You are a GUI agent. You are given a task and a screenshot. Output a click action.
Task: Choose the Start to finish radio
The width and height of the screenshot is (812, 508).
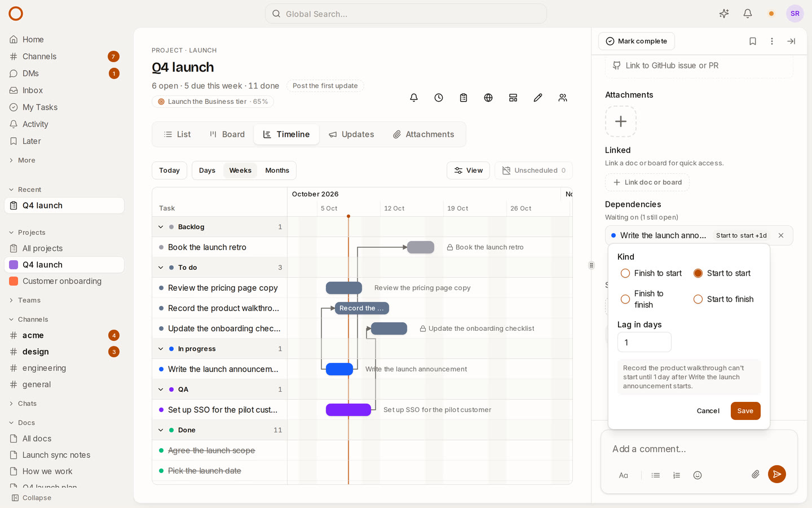[x=698, y=299]
